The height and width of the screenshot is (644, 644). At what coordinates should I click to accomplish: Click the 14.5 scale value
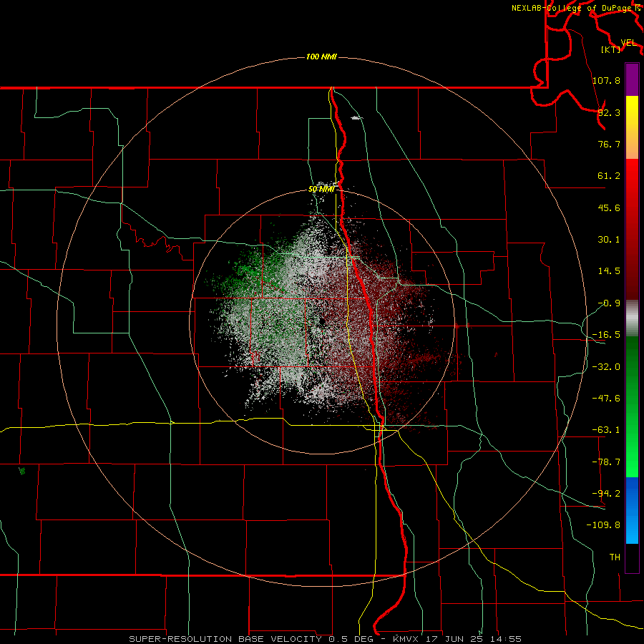click(609, 271)
